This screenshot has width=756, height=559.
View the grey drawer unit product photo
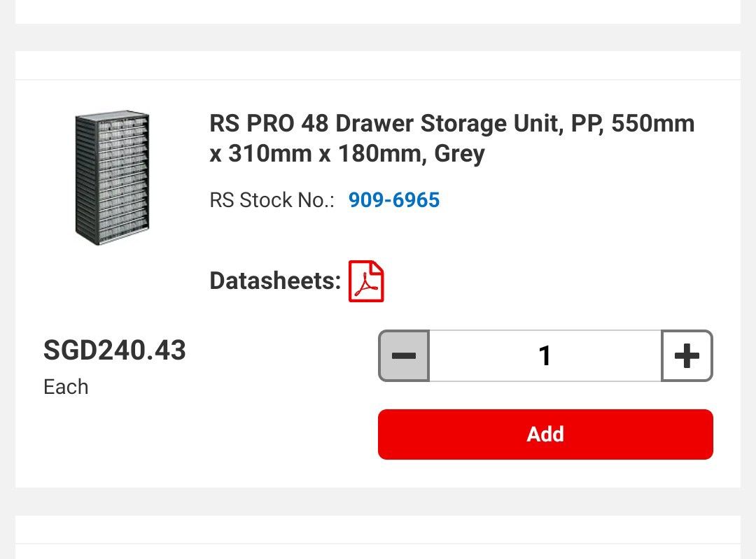pos(112,175)
